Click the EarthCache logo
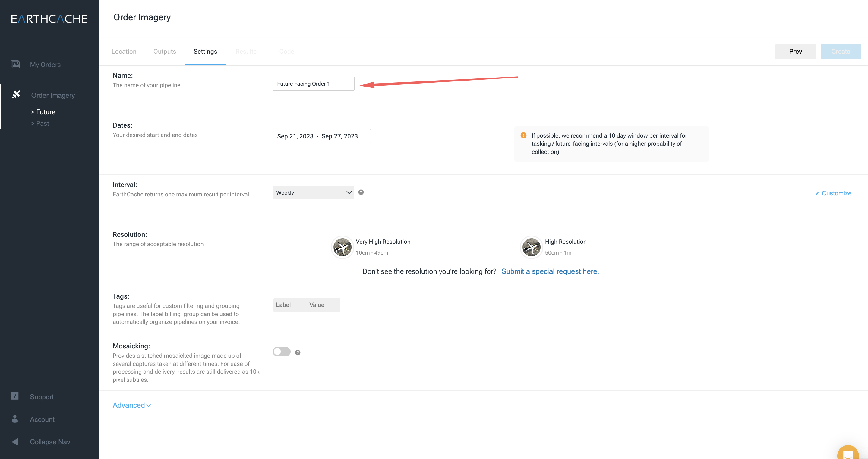This screenshot has height=459, width=868. click(49, 19)
